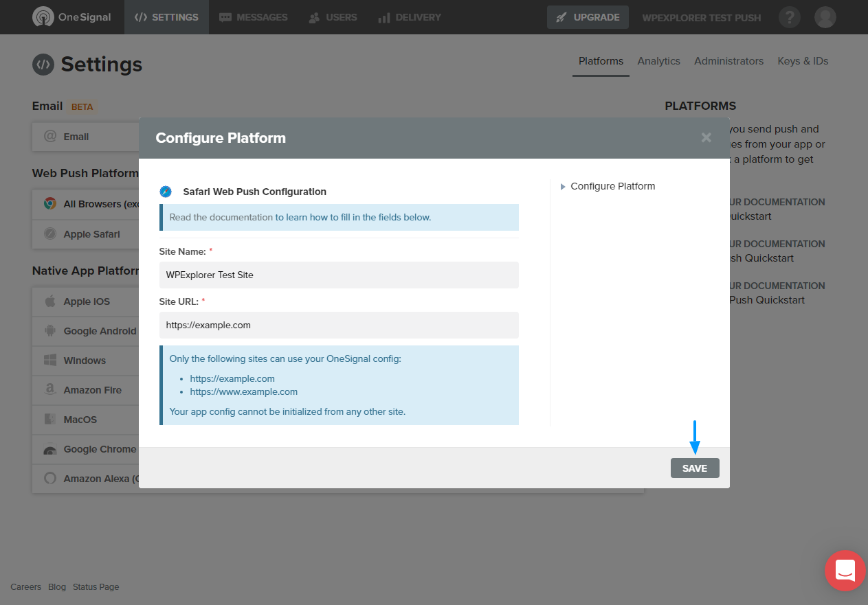This screenshot has width=868, height=605.
Task: Click the OneSignal logo icon
Action: pos(43,17)
